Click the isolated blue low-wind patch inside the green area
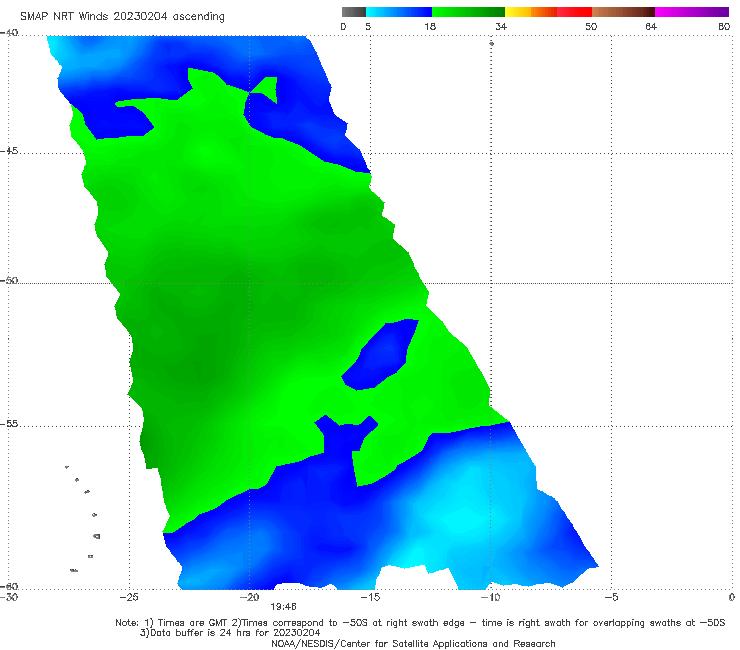The image size is (740, 650). coord(381,356)
